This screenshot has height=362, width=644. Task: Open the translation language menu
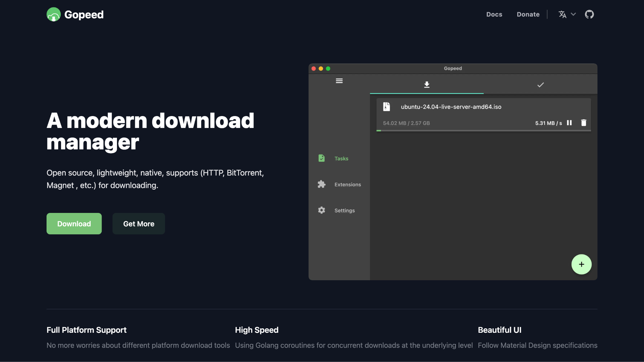click(563, 14)
